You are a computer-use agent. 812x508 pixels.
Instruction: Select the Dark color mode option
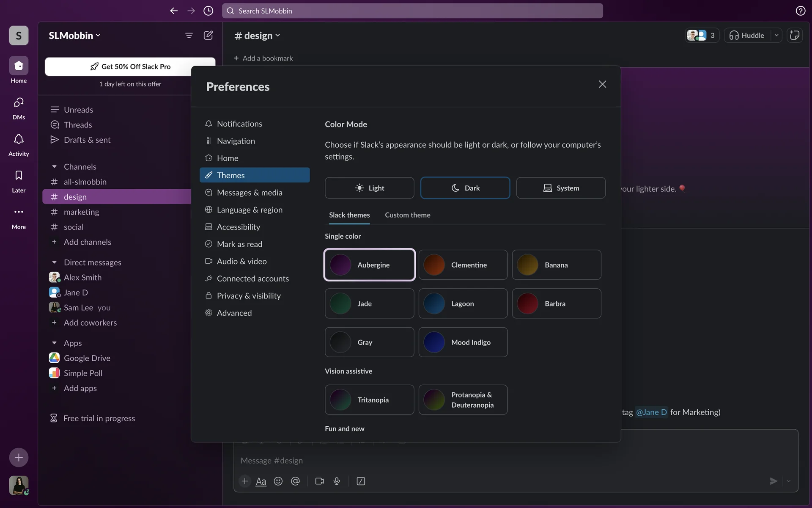[465, 188]
